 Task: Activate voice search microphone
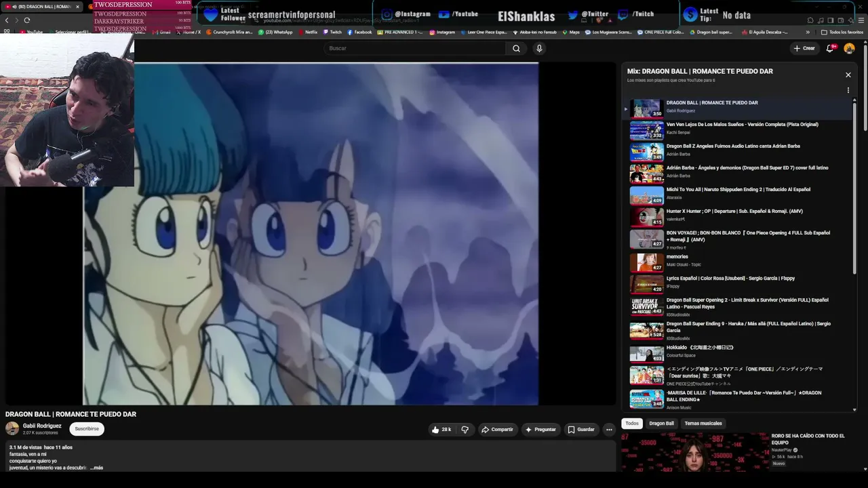click(x=539, y=48)
